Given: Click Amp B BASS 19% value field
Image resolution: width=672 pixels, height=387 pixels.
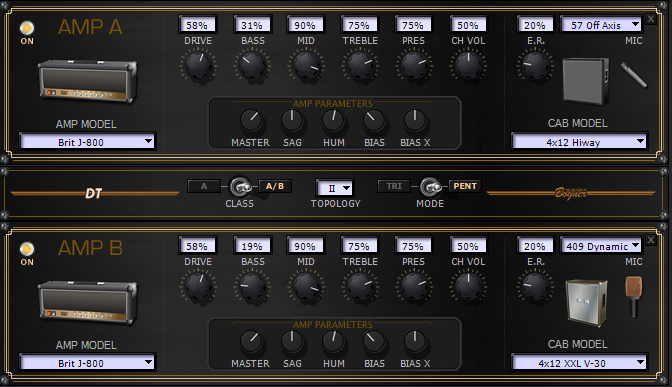Looking at the screenshot, I should click(252, 246).
